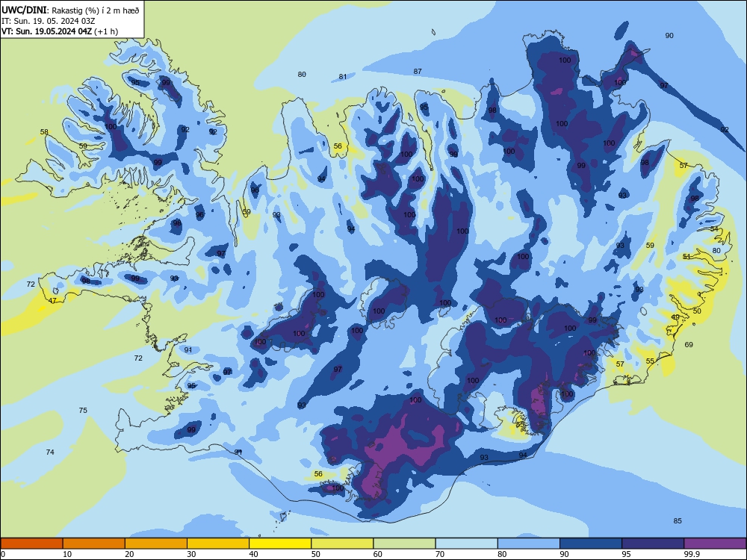Select the legend scale label "95"
The height and width of the screenshot is (560, 747).
[626, 554]
